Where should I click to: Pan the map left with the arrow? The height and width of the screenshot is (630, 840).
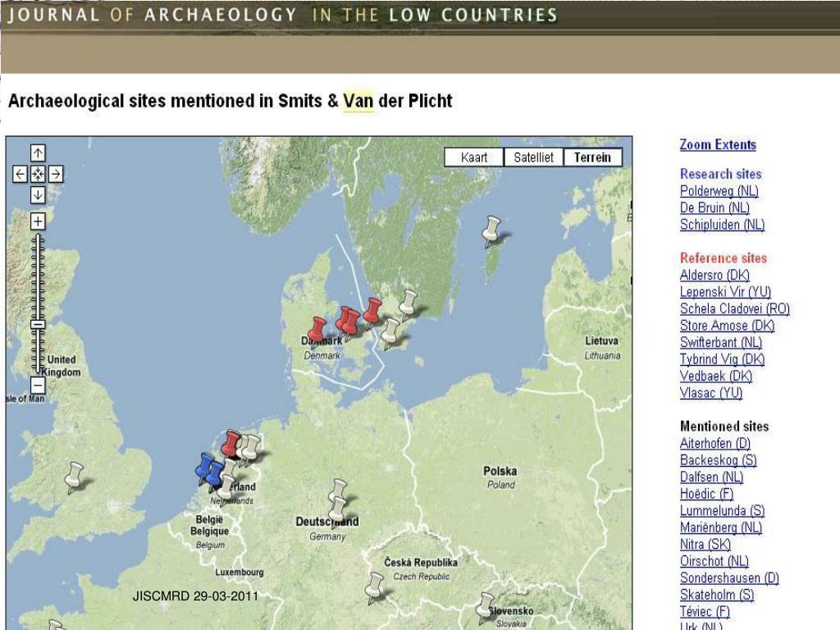[20, 174]
